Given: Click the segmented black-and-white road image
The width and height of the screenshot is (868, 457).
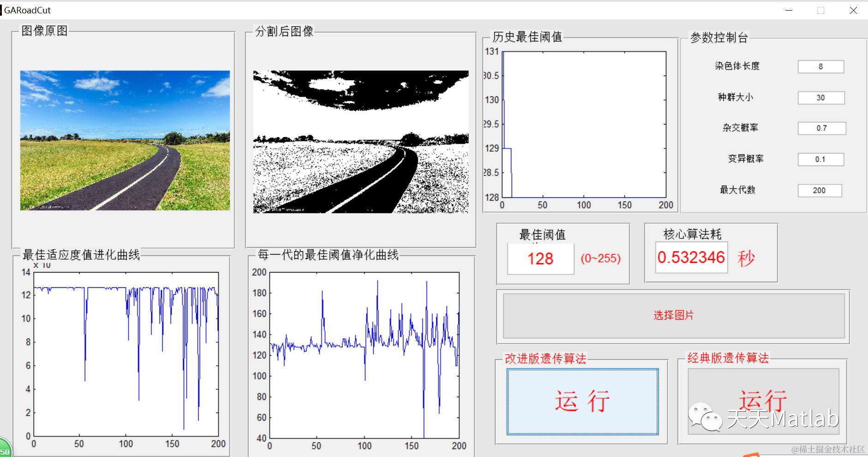Looking at the screenshot, I should (x=361, y=142).
